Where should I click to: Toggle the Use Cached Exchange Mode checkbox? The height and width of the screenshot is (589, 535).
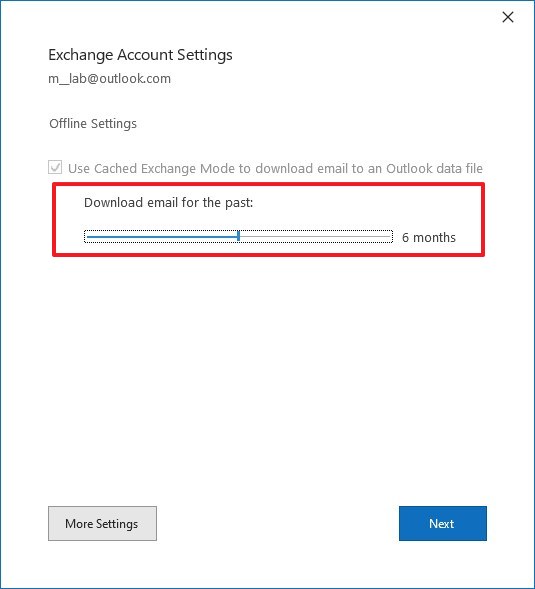[55, 167]
